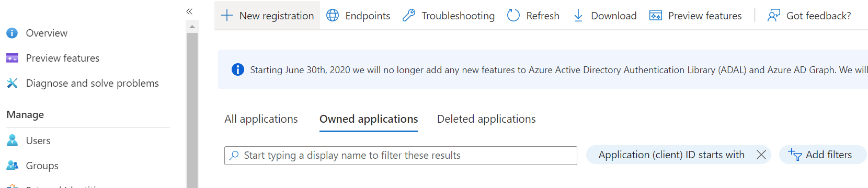Click the New registration plus icon
This screenshot has width=868, height=188.
227,16
